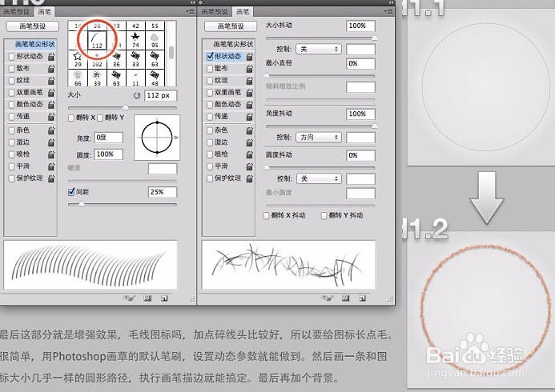The width and height of the screenshot is (555, 392).
Task: Switch to 画笔预设 tab in left panel
Action: point(17,12)
